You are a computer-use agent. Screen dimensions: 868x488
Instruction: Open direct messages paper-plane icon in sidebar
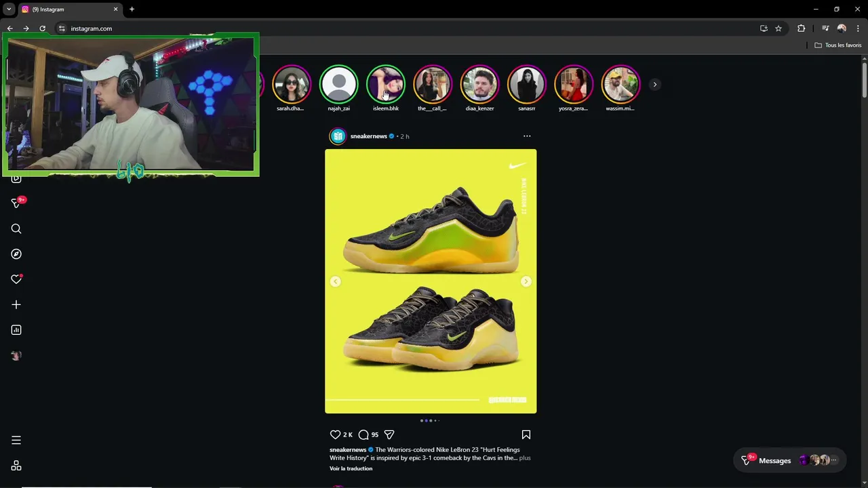click(16, 203)
